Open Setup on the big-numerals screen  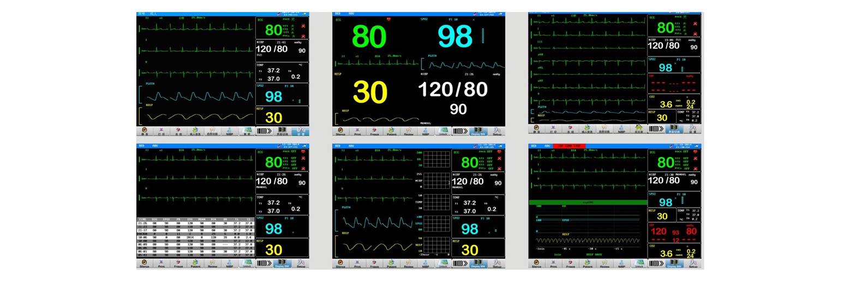tap(496, 131)
